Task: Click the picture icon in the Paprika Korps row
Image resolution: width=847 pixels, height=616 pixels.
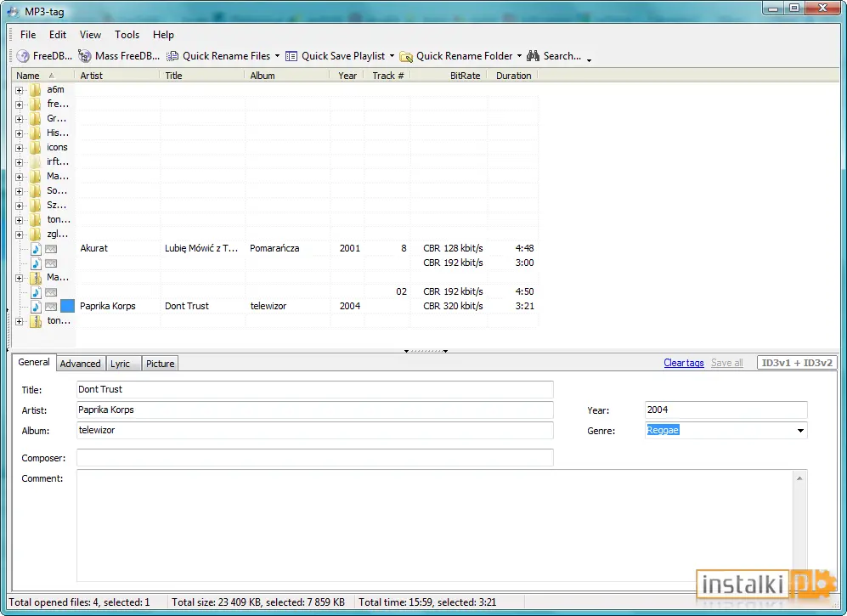Action: tap(51, 307)
